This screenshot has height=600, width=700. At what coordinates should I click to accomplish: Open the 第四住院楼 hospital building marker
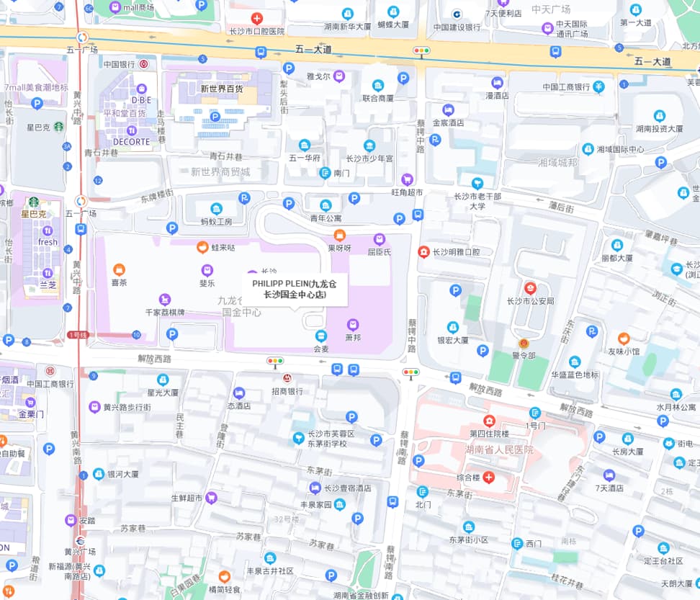coord(489,421)
